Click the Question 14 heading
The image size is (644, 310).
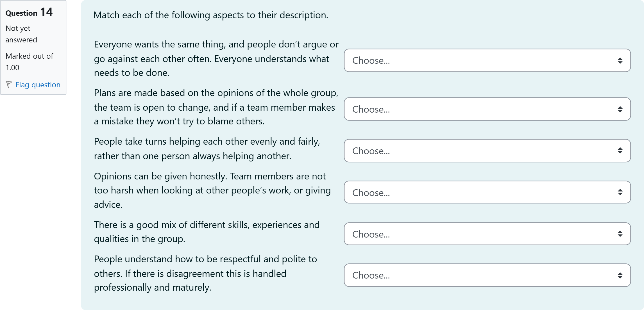pyautogui.click(x=29, y=12)
